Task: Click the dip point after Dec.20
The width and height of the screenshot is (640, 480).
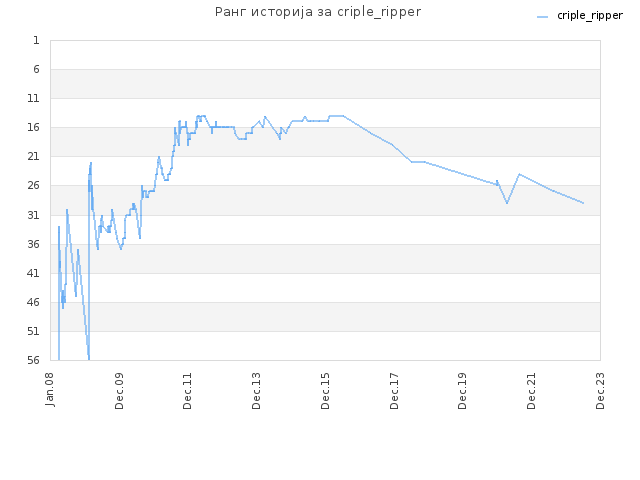Action: coord(507,203)
